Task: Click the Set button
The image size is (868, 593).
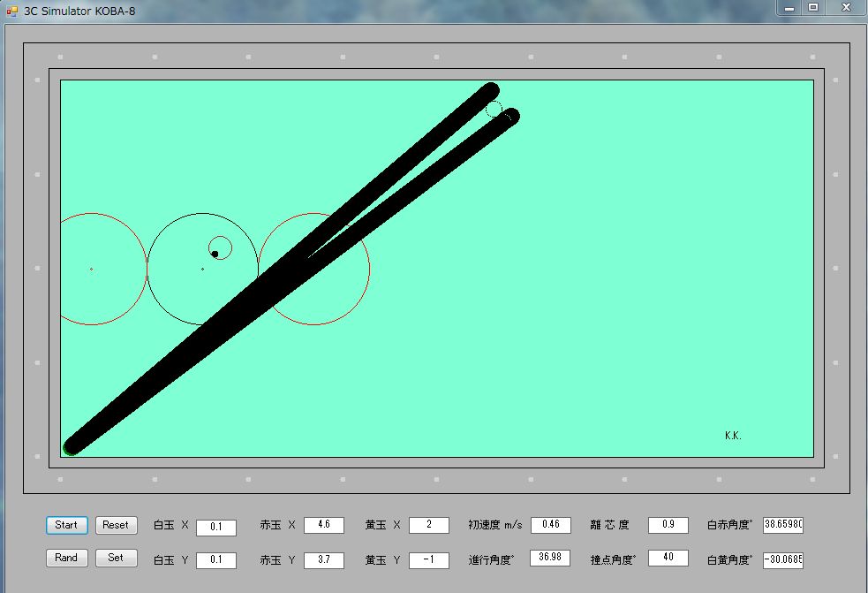Action: point(116,558)
